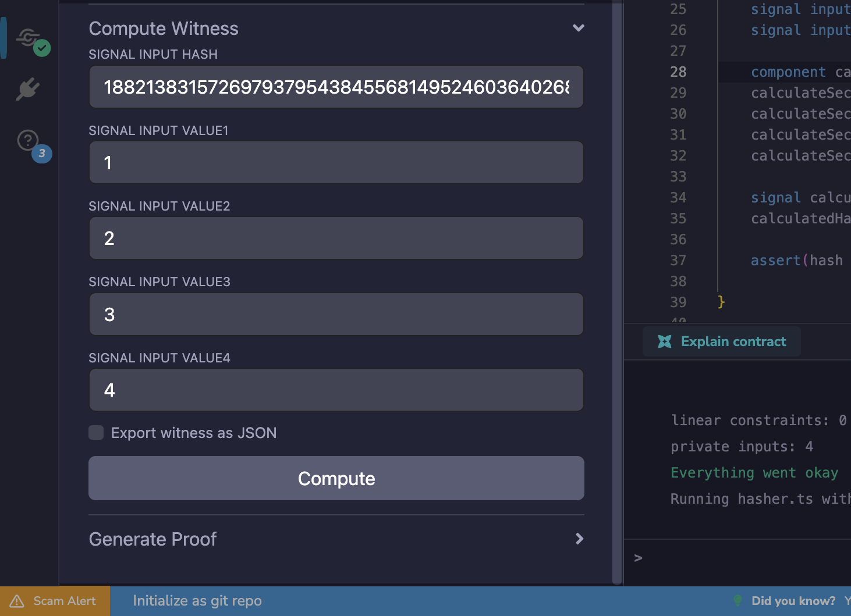Click the Did you know lightbulb icon
Viewport: 851px width, 616px height.
pos(737,600)
